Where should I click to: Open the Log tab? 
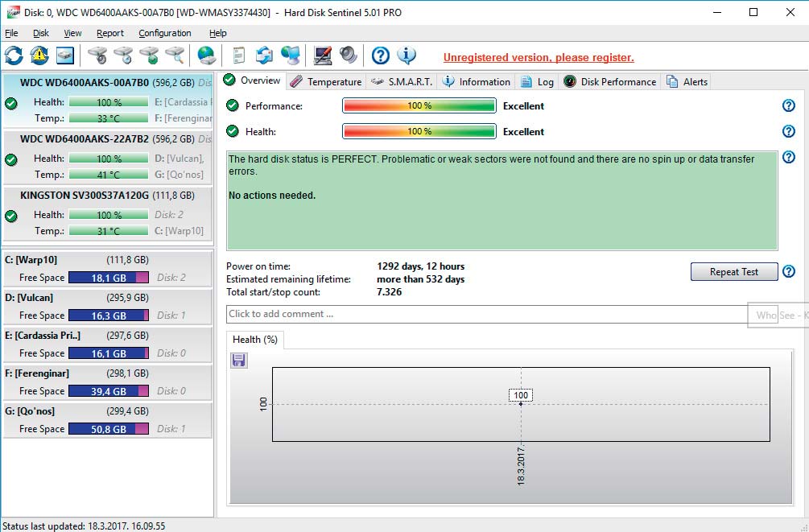coord(537,82)
